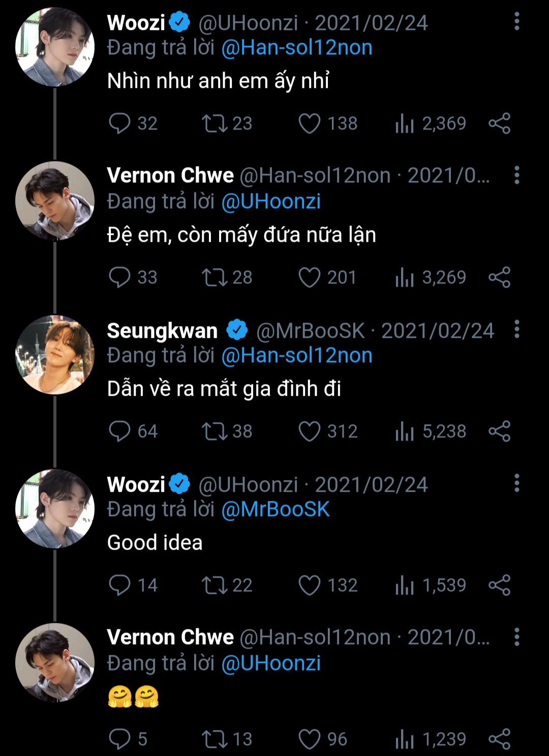This screenshot has height=756, width=549.
Task: Open more options for Vernon's emoji tweet
Action: point(516,637)
